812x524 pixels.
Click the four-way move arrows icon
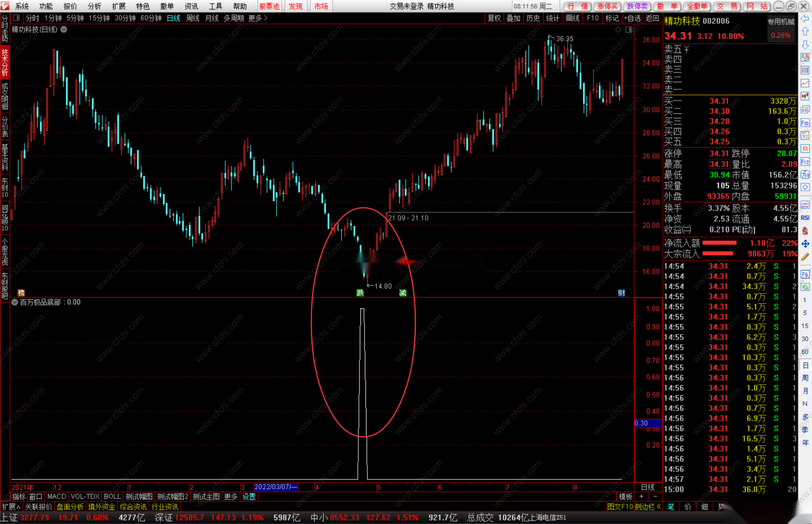point(805,244)
